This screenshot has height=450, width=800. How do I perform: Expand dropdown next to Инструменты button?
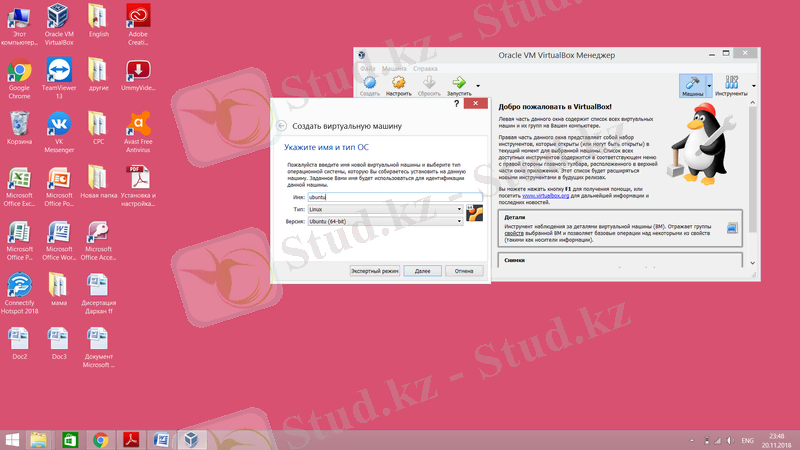point(754,86)
